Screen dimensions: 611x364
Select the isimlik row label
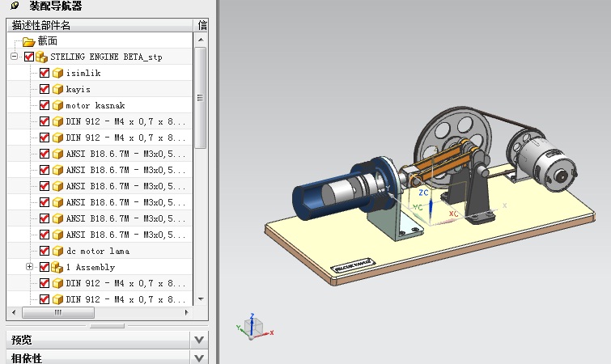point(83,73)
